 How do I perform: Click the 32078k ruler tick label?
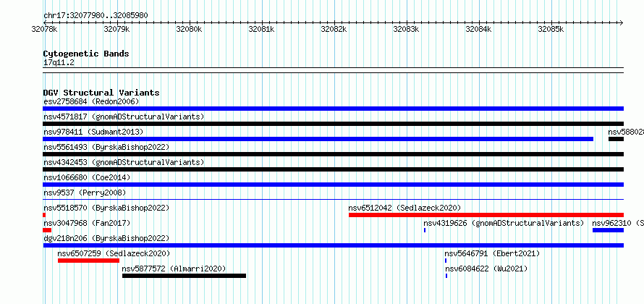click(44, 29)
